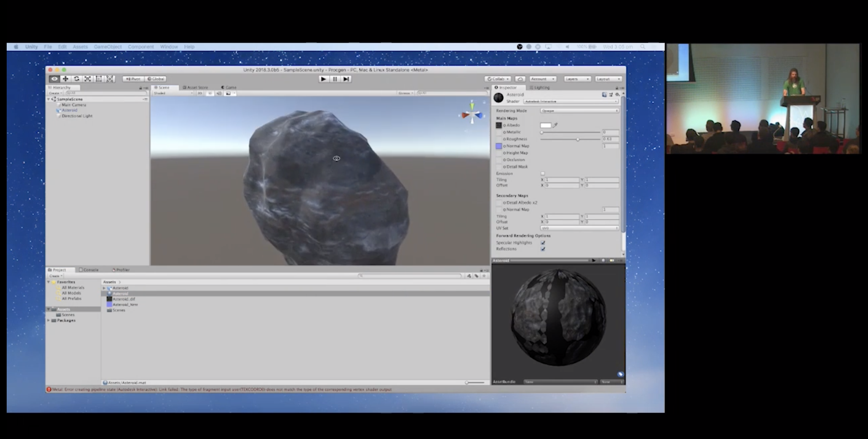Select the Hand tool in toolbar
This screenshot has height=439, width=868.
(x=54, y=79)
